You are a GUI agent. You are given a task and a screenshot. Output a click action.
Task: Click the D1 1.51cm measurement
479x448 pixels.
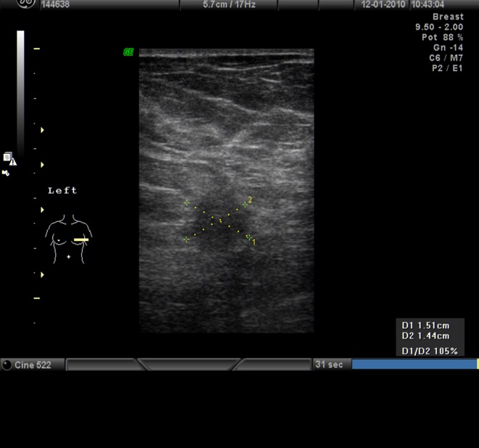pyautogui.click(x=425, y=325)
